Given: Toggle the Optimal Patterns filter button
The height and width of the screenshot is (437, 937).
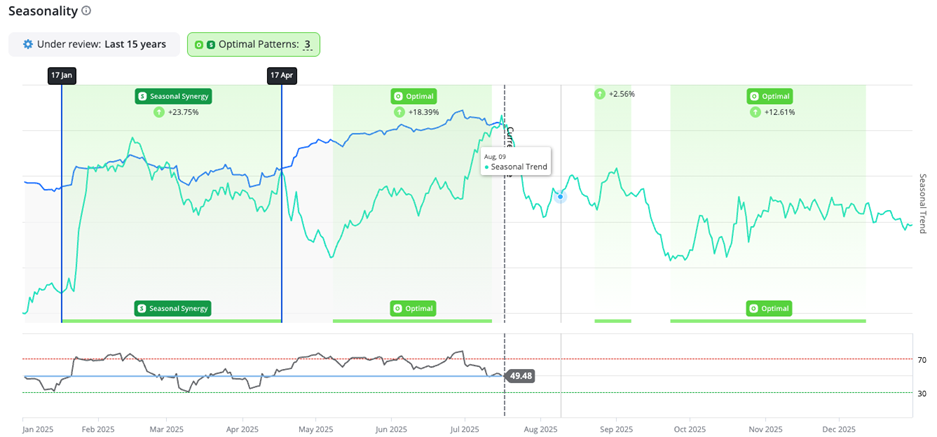Looking at the screenshot, I should pos(253,45).
